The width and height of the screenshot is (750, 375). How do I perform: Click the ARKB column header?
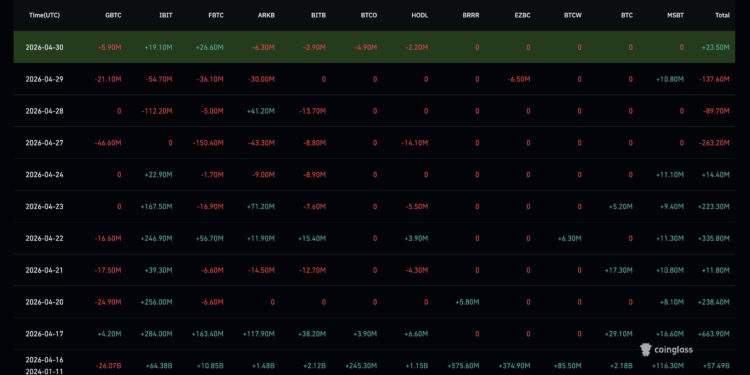coord(266,15)
